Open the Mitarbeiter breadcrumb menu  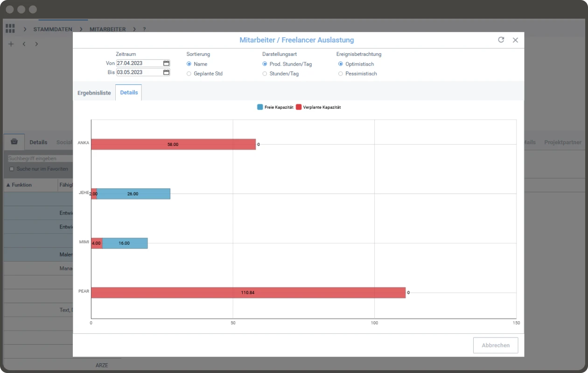coord(107,29)
